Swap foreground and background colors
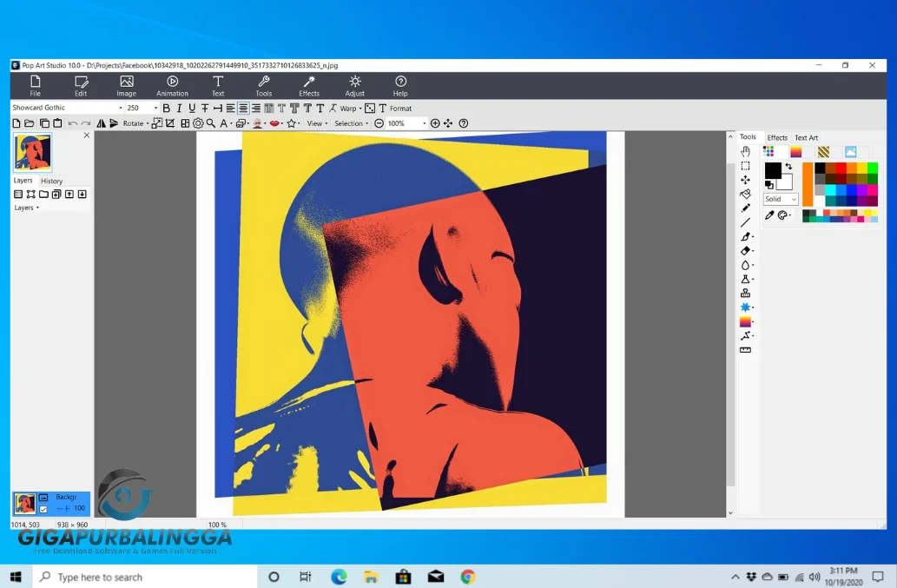 click(x=788, y=167)
